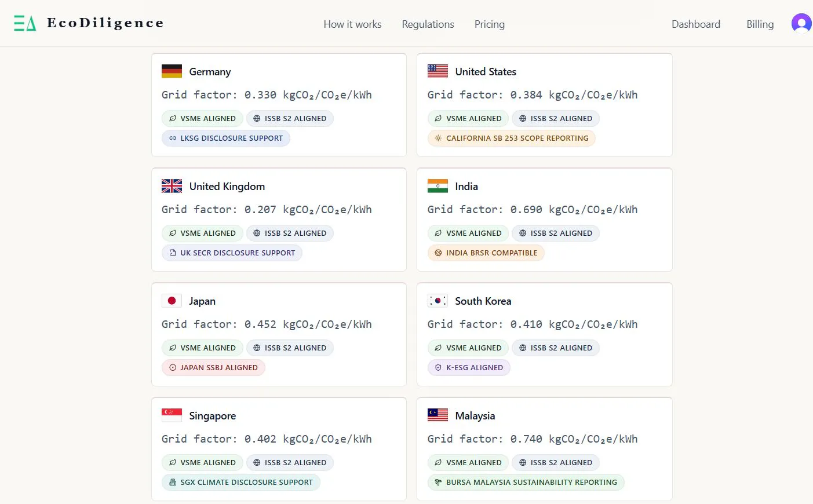The image size is (813, 504).
Task: Click the icon in Bursa Malaysia badge
Action: tap(438, 483)
